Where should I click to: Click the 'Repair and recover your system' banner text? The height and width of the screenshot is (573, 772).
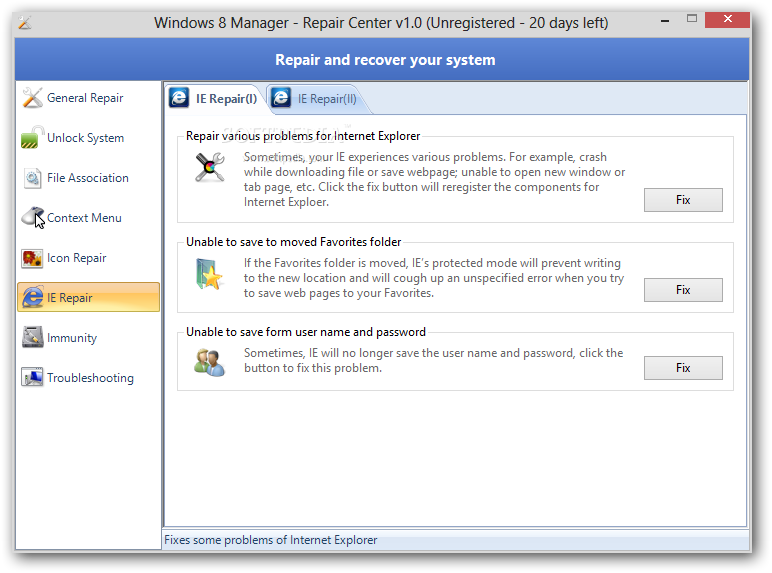[385, 60]
